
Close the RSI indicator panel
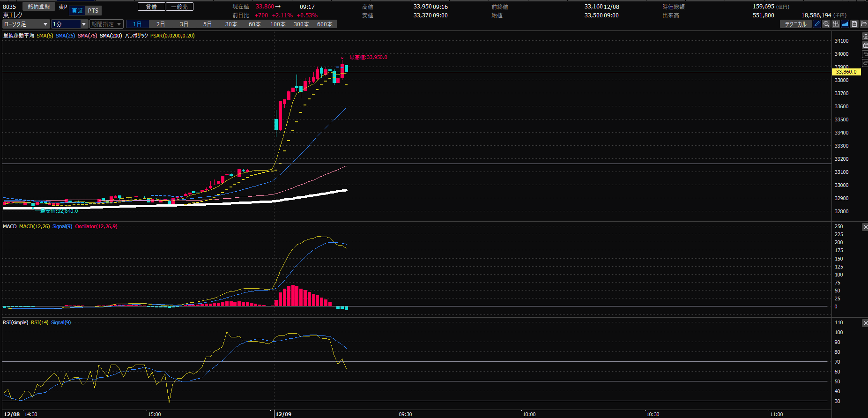tap(865, 323)
